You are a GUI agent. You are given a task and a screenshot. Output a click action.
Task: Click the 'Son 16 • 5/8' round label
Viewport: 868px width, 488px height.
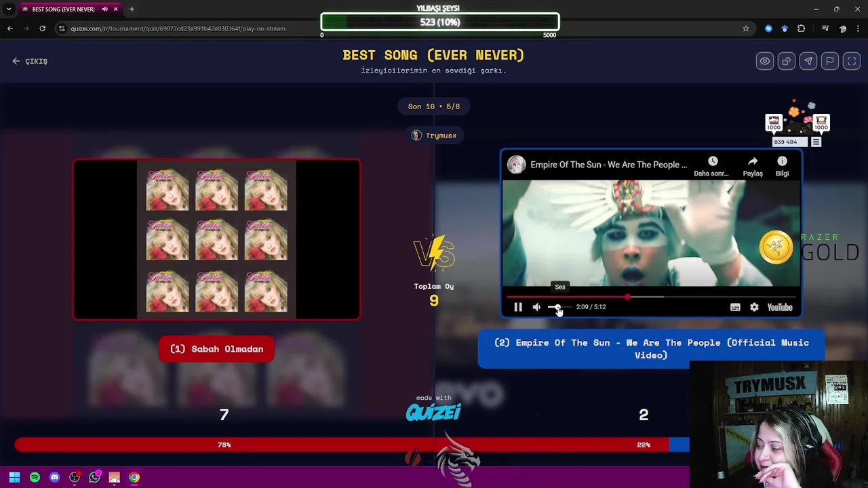click(434, 106)
